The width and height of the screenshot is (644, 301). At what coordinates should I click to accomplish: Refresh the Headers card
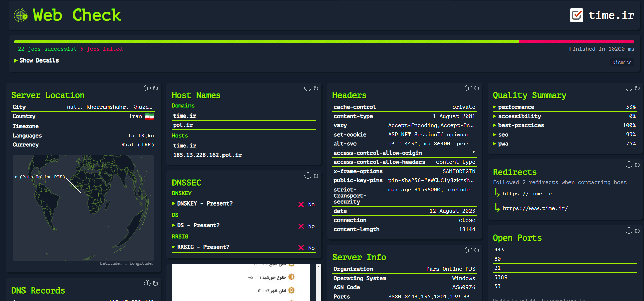pos(477,88)
